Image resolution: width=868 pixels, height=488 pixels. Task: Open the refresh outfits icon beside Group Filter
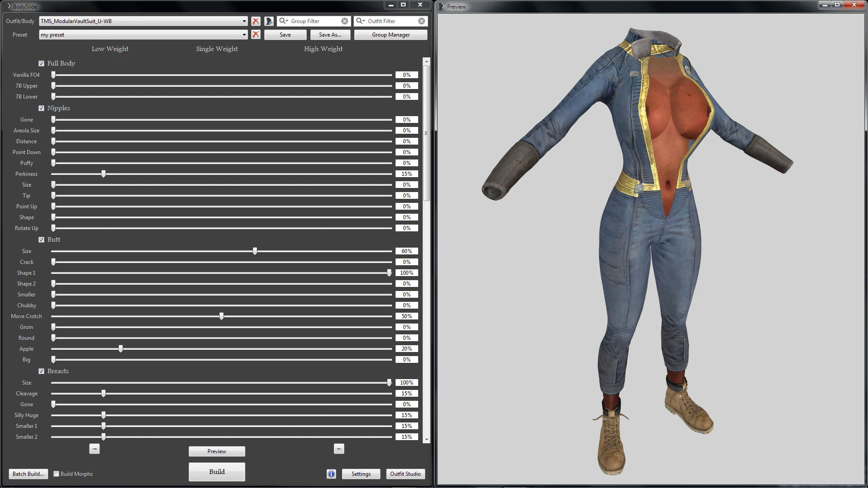click(269, 21)
